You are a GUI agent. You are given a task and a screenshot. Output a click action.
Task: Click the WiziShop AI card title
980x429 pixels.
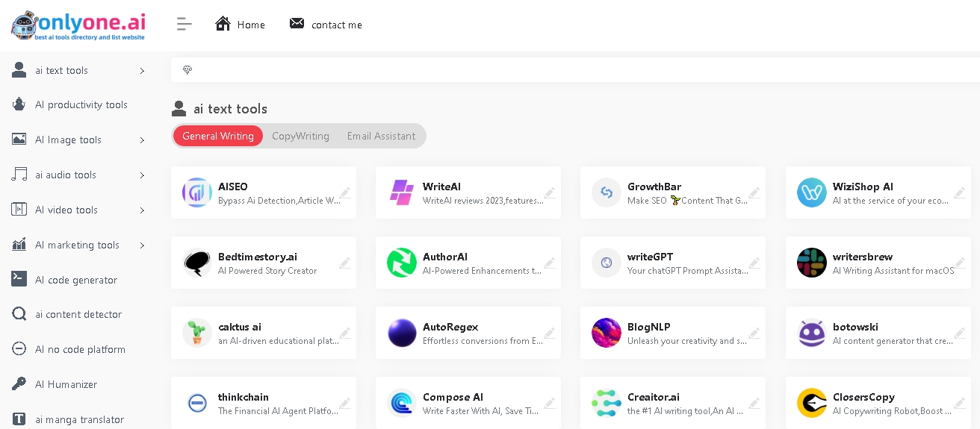(863, 187)
